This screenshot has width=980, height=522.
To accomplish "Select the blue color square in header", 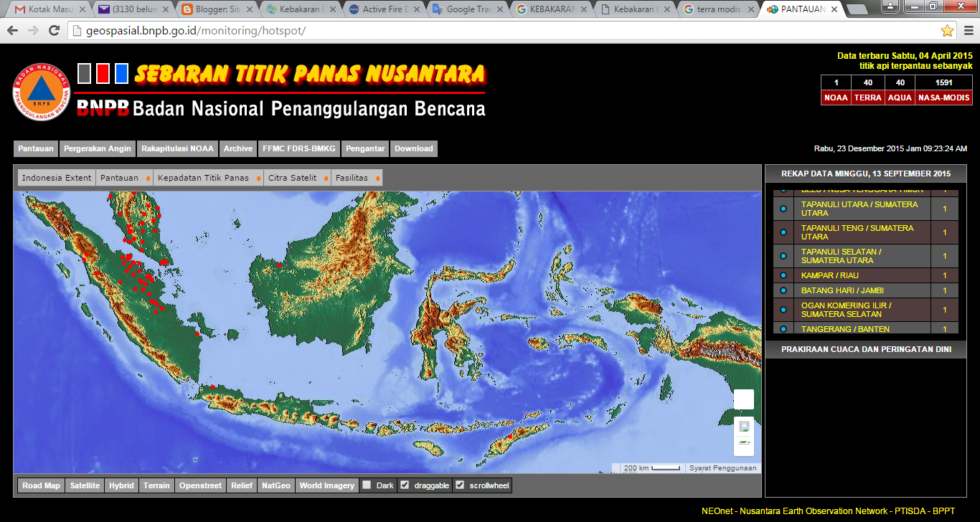I will tap(121, 73).
